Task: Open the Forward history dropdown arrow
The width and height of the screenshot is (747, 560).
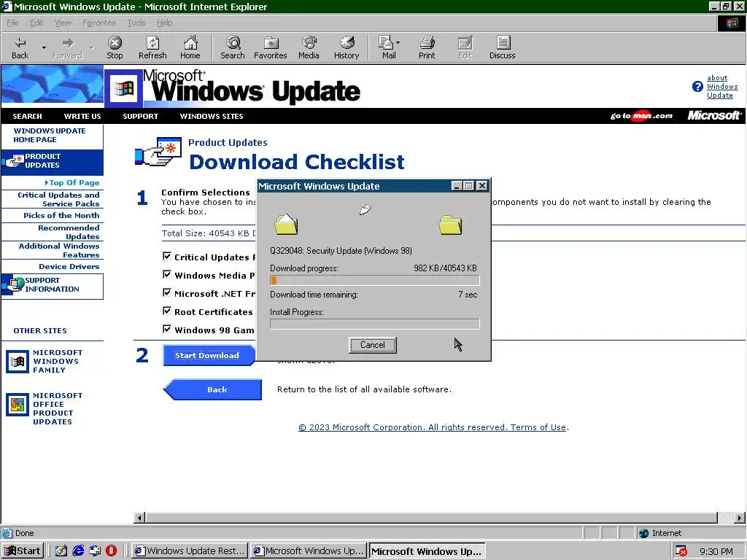Action: coord(91,47)
